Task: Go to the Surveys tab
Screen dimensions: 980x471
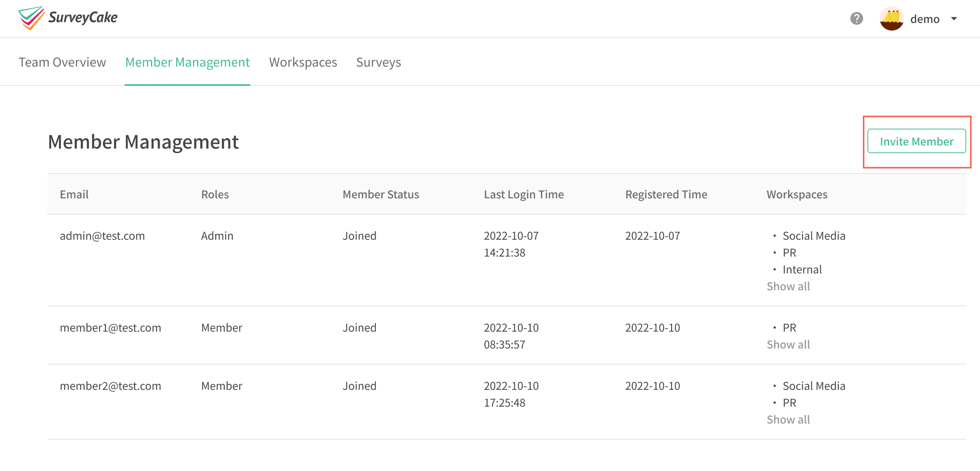Action: pyautogui.click(x=378, y=62)
